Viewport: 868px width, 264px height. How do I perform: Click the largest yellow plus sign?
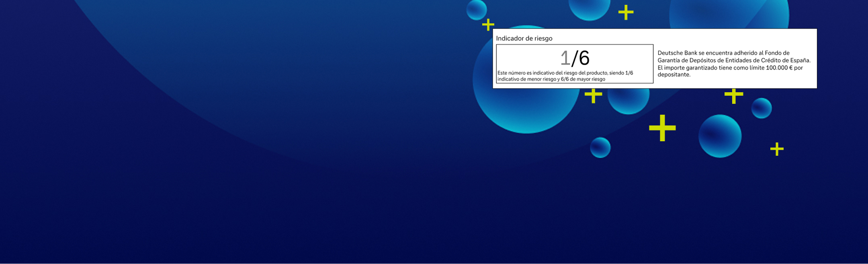coord(662,128)
